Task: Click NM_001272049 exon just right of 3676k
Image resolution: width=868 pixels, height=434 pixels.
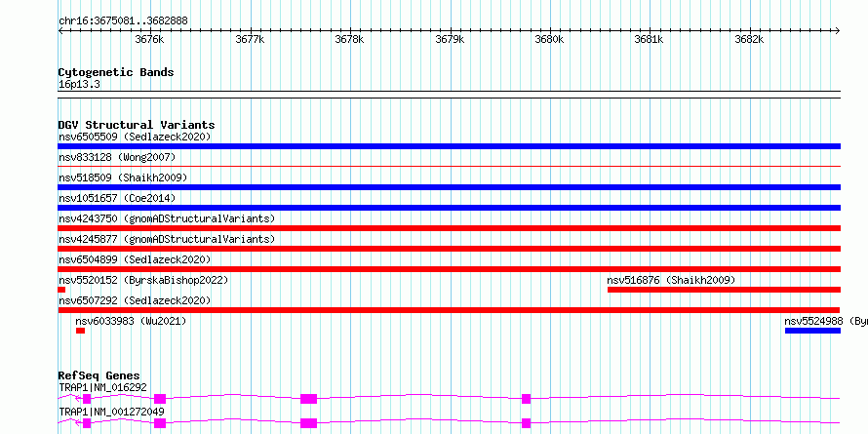Action: pos(160,423)
